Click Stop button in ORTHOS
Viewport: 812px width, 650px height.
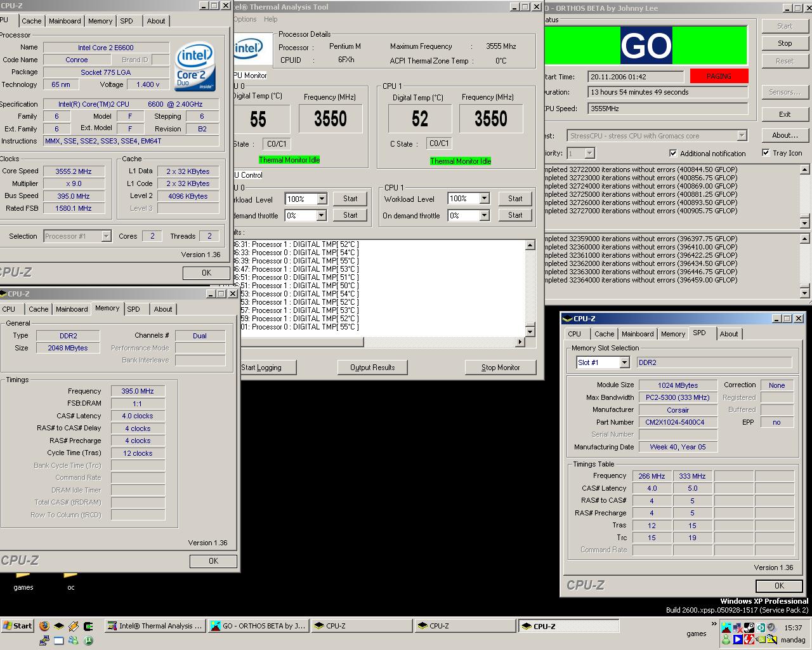pyautogui.click(x=785, y=43)
